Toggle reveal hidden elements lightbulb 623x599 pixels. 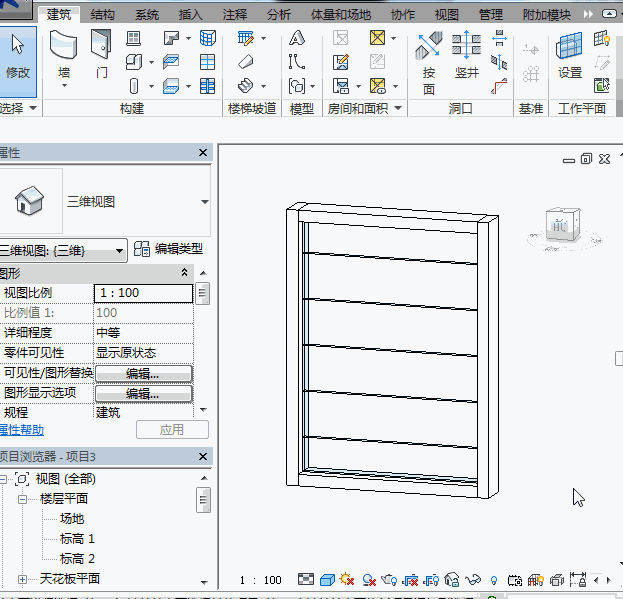[493, 580]
